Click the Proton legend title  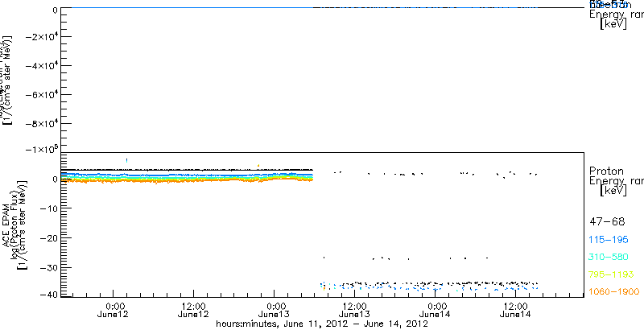607,171
